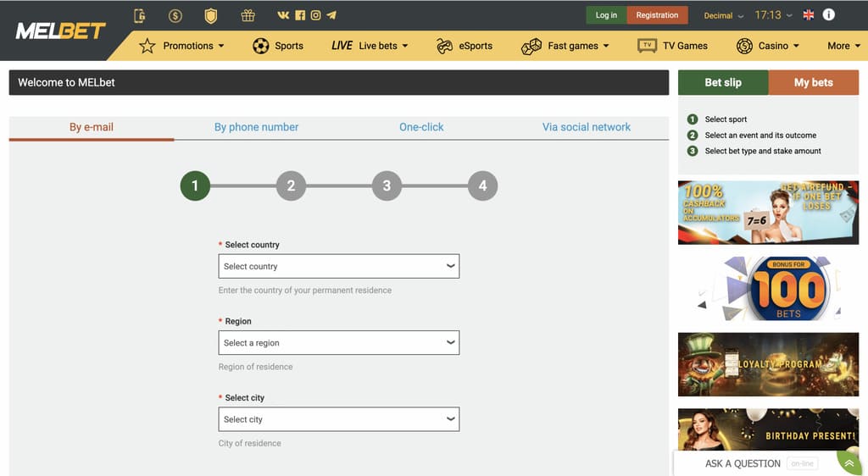Viewport: 868px width, 476px height.
Task: Click the info icon in header
Action: pyautogui.click(x=829, y=15)
